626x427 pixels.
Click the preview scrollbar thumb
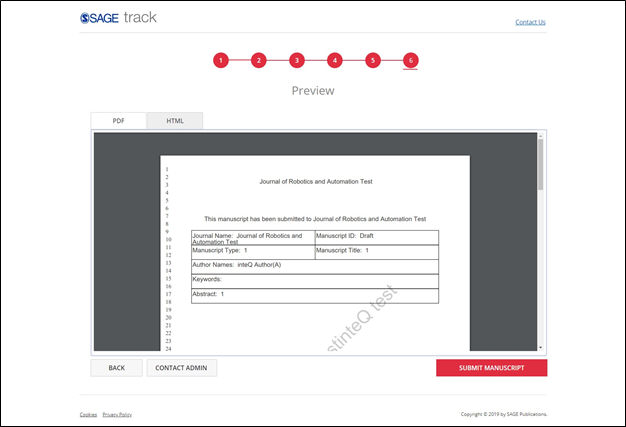[x=540, y=164]
